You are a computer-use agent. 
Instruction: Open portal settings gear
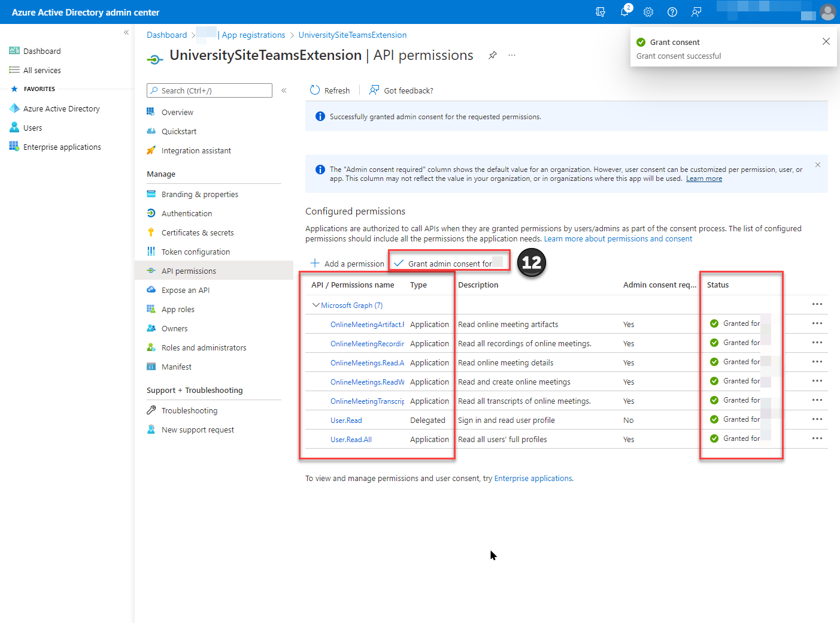tap(648, 12)
